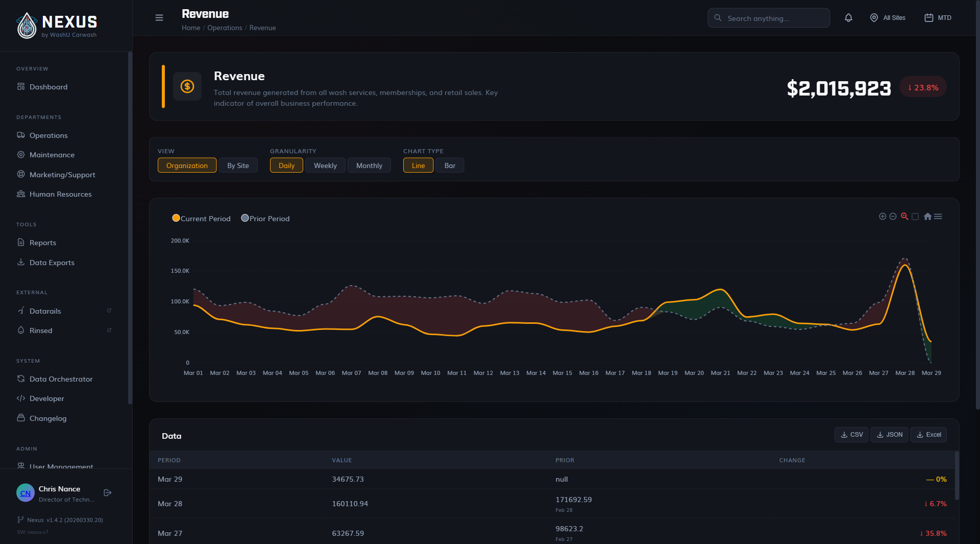Click the Maintenance gear icon in the sidebar
This screenshot has height=544, width=980.
[21, 155]
